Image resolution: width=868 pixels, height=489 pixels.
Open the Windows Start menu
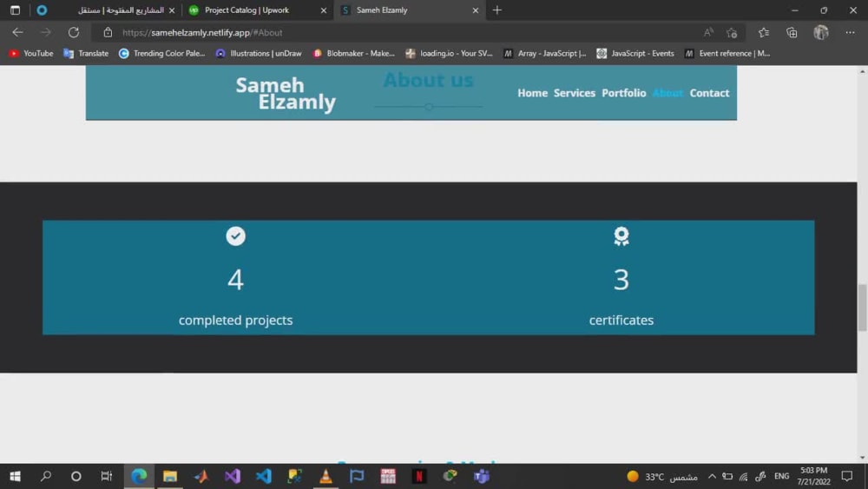pos(15,476)
